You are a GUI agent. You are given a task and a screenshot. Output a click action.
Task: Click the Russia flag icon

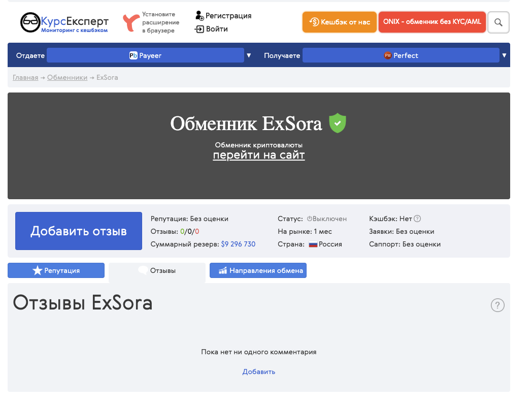point(313,244)
